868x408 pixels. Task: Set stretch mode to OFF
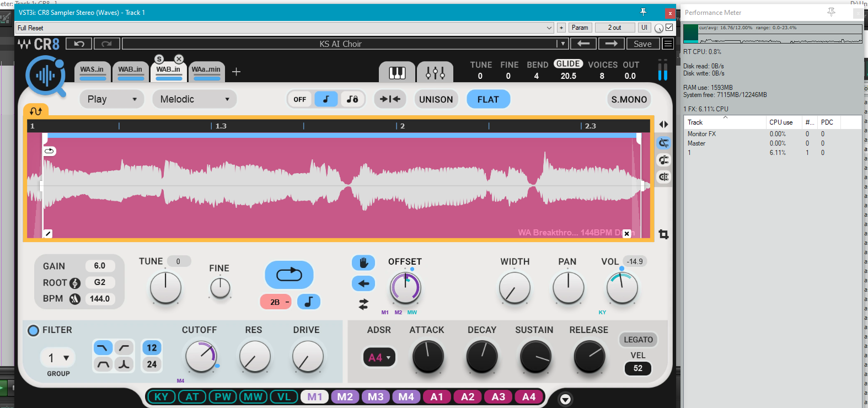300,99
